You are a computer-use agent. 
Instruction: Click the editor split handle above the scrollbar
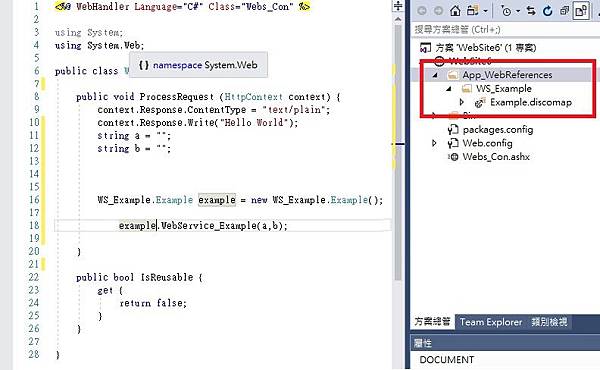pos(398,6)
